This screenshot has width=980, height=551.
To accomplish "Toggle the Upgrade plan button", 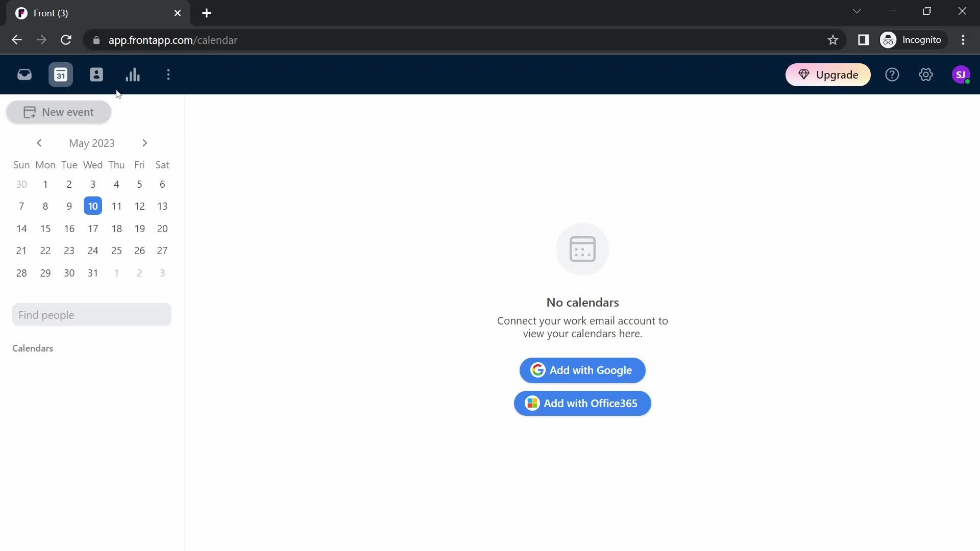I will (829, 74).
